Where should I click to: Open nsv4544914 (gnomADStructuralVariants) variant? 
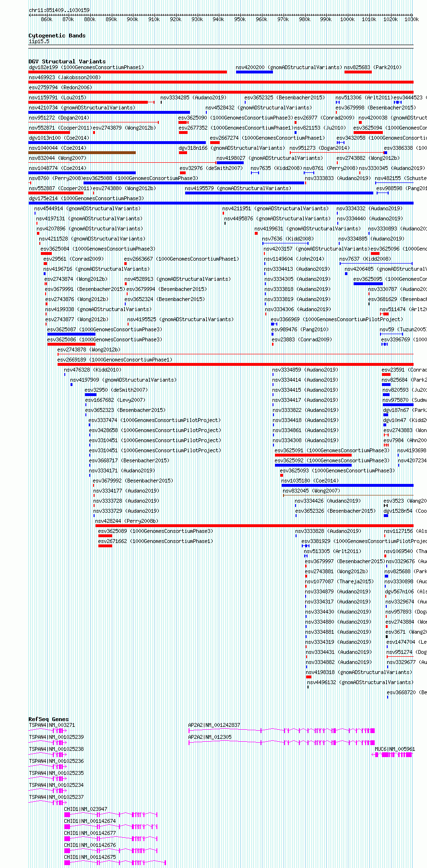pos(87,208)
